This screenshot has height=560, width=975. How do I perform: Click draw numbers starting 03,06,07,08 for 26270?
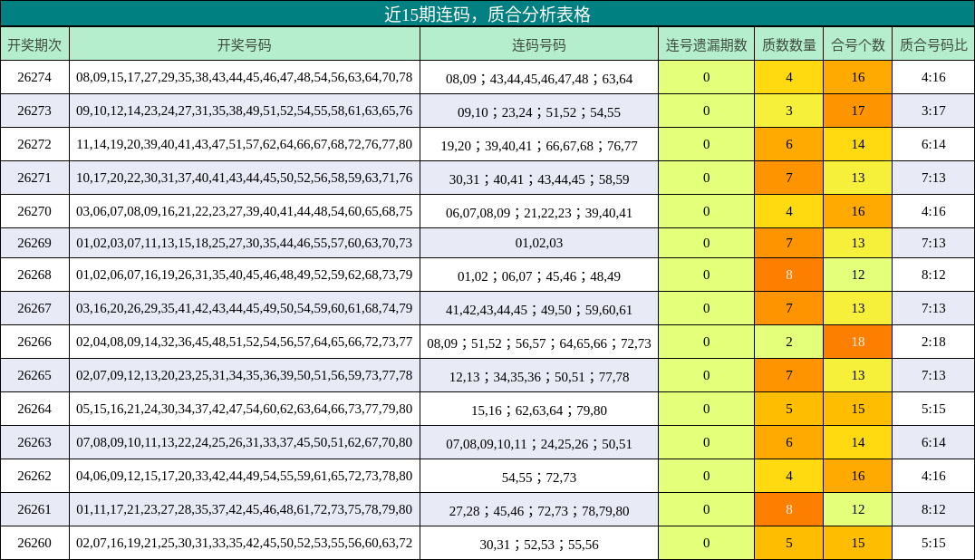[x=245, y=211]
